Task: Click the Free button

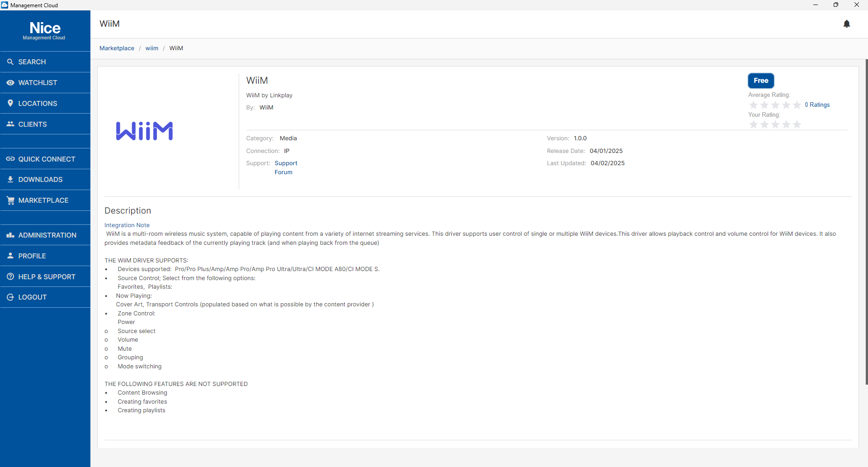Action: click(761, 81)
